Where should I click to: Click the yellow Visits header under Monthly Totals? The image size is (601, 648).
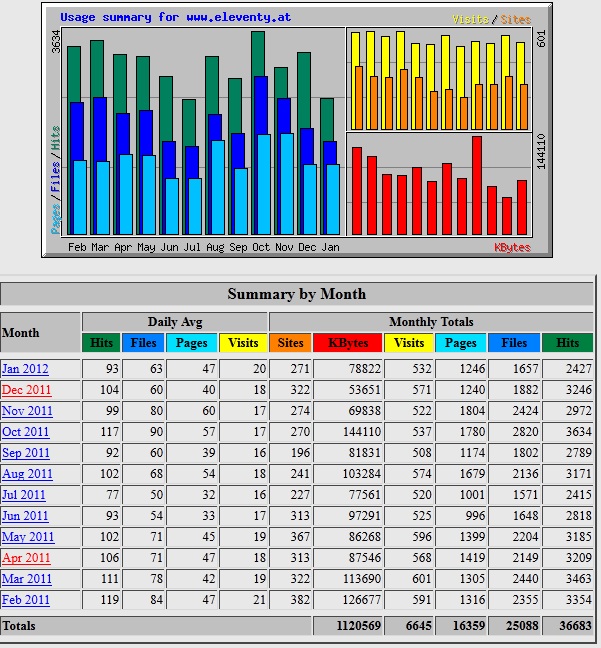[409, 343]
